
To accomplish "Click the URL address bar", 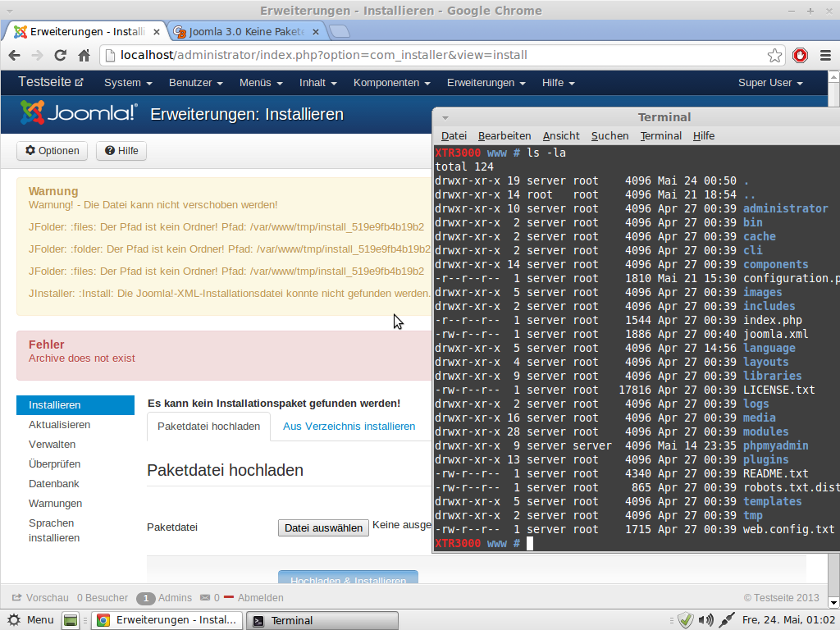I will [442, 55].
